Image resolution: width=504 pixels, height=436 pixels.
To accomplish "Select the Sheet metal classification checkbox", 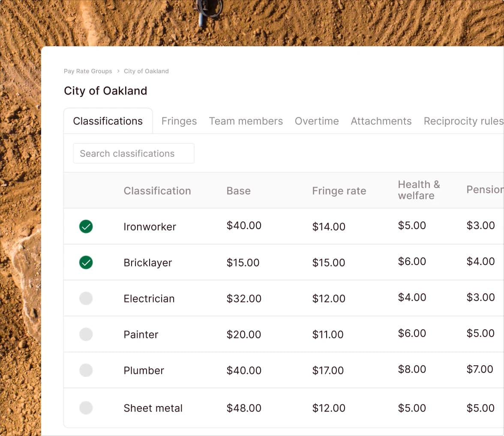I will tap(86, 408).
